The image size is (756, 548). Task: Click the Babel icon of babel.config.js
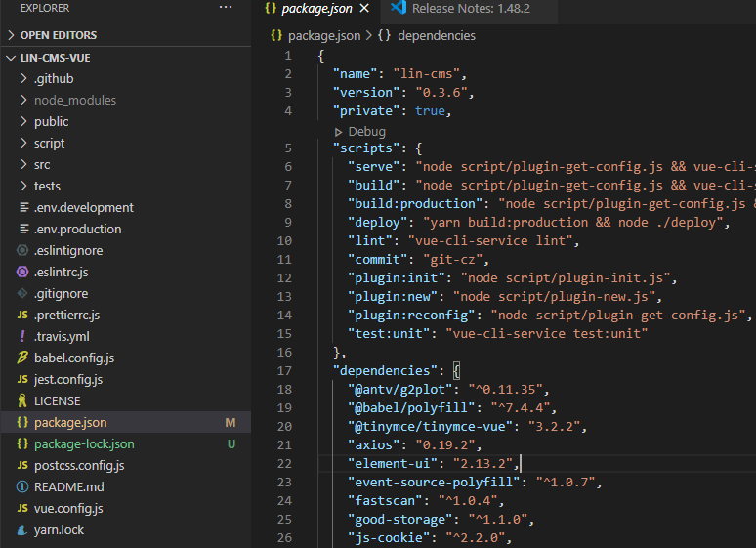coord(22,358)
